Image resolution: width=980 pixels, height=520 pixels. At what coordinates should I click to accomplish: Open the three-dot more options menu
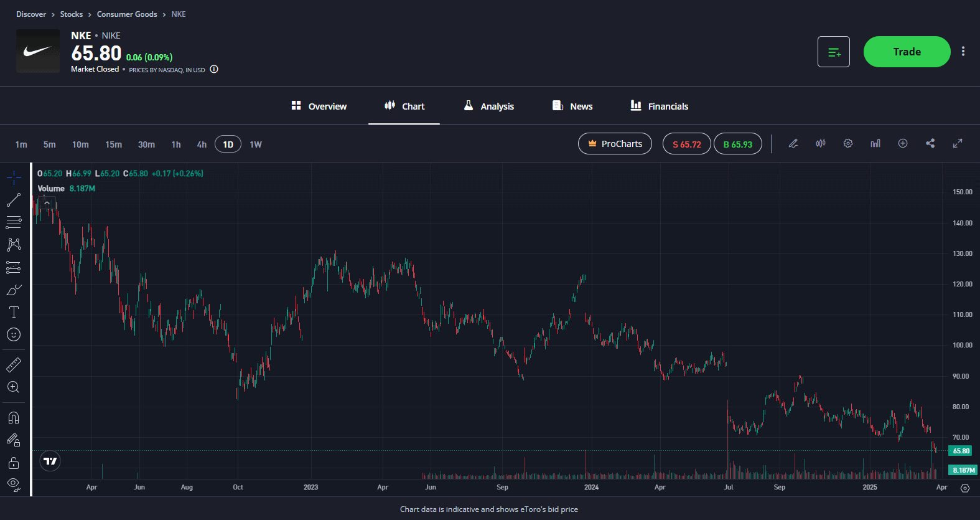tap(963, 52)
